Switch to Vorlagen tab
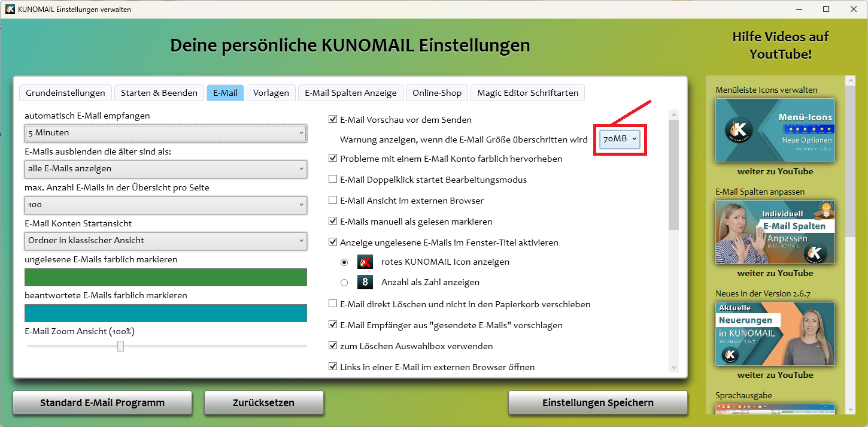Image resolution: width=868 pixels, height=427 pixels. (x=271, y=93)
